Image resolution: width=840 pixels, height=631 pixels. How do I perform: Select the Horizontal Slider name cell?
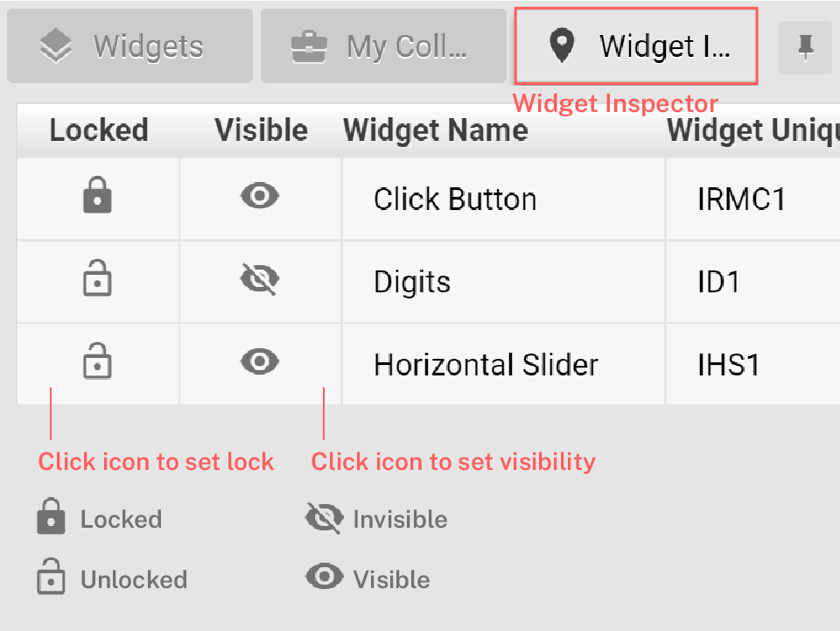pos(486,364)
